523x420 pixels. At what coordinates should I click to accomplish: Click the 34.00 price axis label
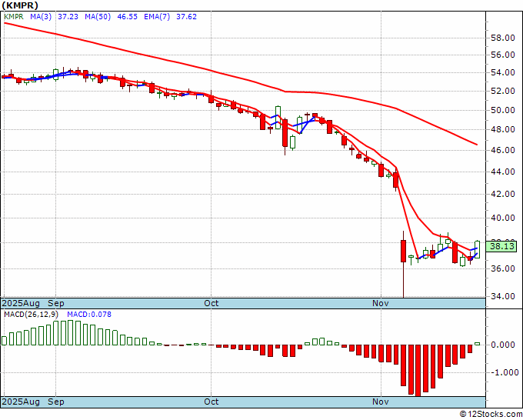click(503, 296)
